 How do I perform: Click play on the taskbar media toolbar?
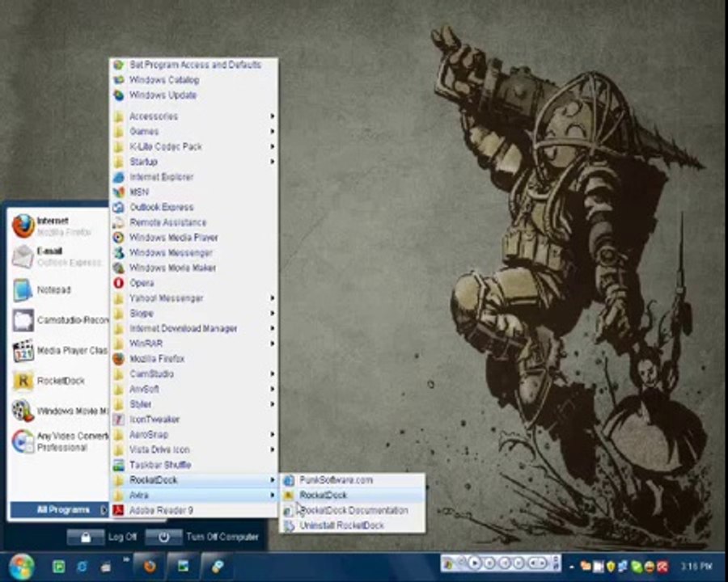point(474,563)
